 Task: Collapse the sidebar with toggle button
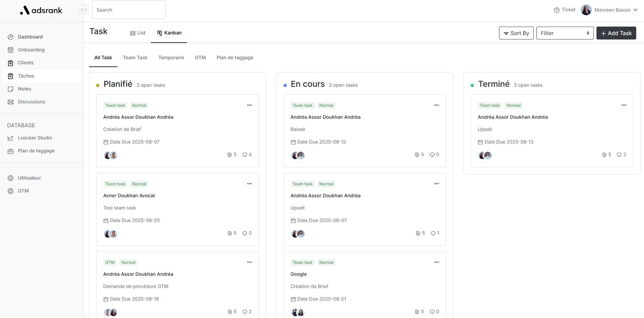tap(84, 10)
